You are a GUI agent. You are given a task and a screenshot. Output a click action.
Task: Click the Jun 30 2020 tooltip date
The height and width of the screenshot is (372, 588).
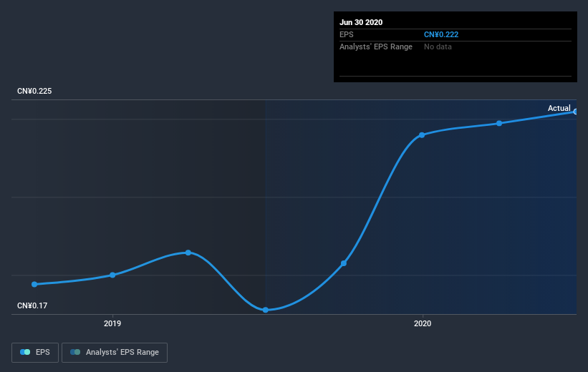click(361, 22)
